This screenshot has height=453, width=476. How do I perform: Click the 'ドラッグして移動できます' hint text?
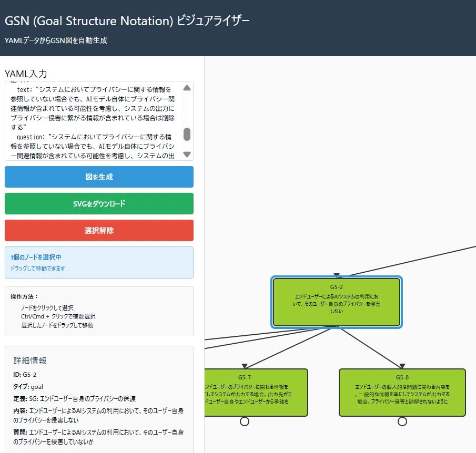click(38, 269)
